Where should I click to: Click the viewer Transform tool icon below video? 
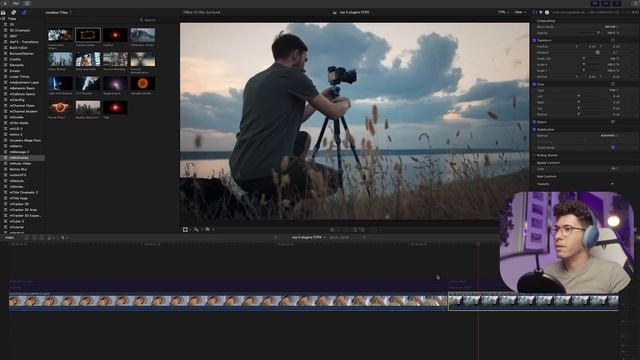[185, 230]
